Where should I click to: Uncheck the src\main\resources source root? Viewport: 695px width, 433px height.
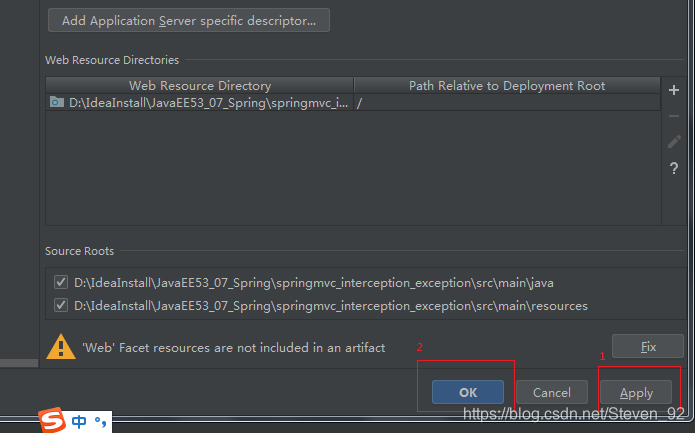[x=61, y=305]
